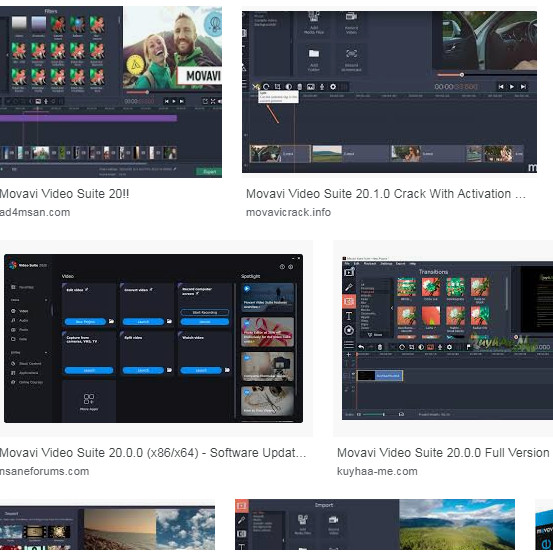Open the kuyhaa-me.com Transitions screenshot thumbnail

447,338
